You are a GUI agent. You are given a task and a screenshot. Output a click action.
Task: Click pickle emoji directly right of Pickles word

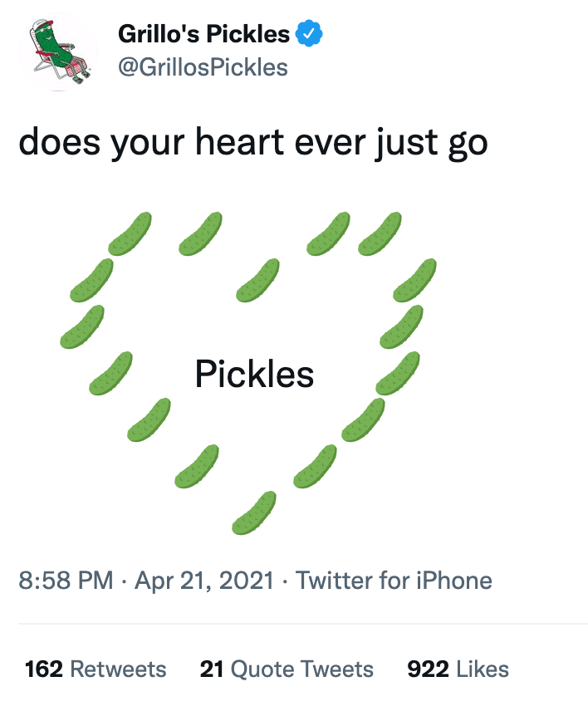pos(397,372)
